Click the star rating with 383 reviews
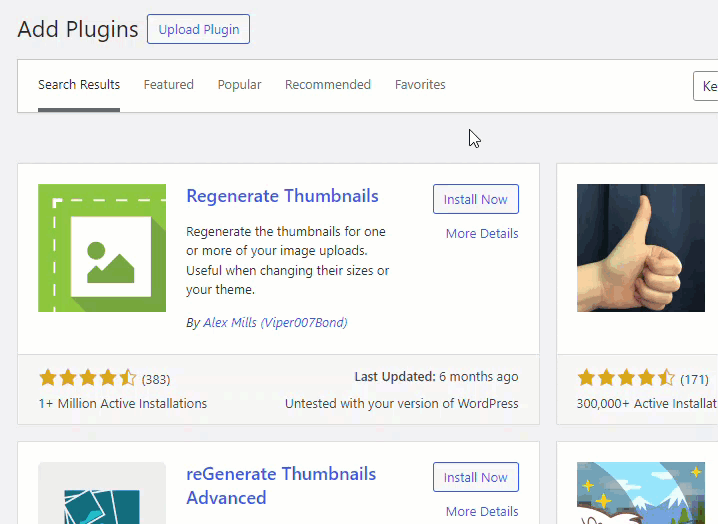The height and width of the screenshot is (524, 718). point(87,379)
